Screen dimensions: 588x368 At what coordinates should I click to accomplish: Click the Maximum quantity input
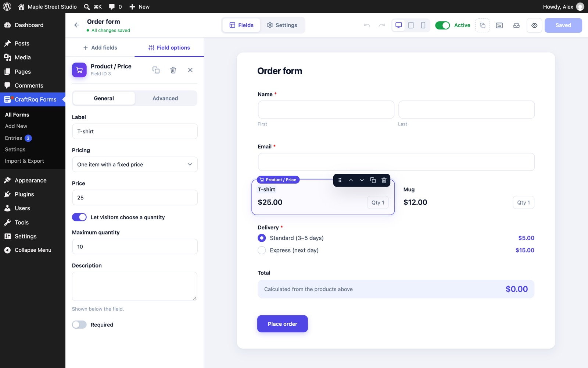[x=135, y=247]
